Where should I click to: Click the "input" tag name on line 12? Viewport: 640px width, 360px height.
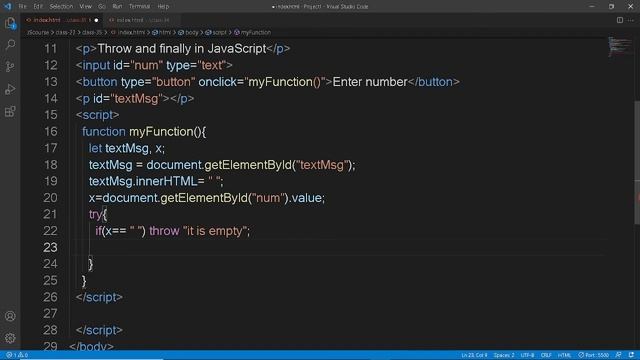click(96, 65)
